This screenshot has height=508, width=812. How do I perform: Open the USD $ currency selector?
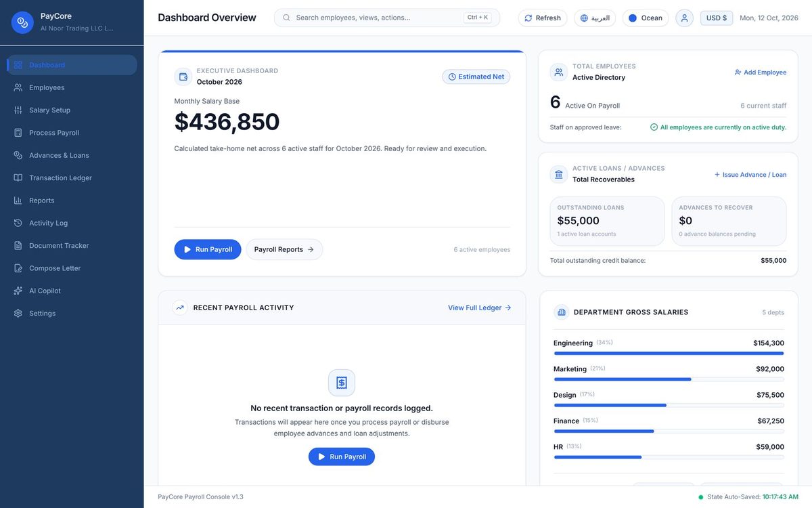717,18
